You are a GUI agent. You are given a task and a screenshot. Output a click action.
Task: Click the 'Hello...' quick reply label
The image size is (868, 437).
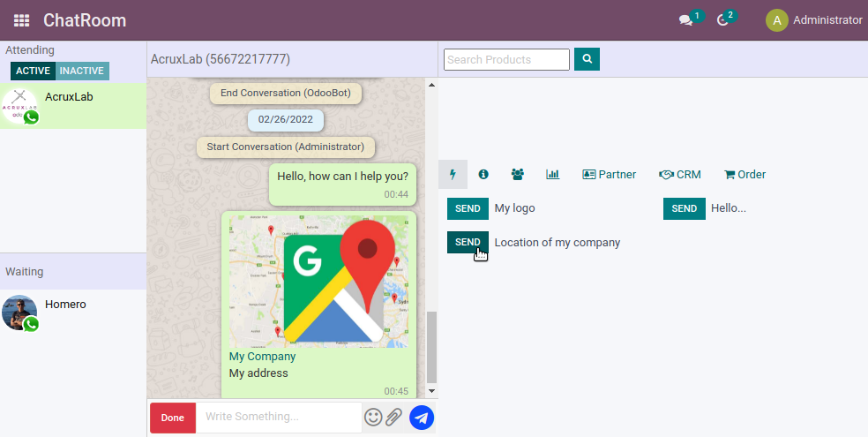(729, 209)
